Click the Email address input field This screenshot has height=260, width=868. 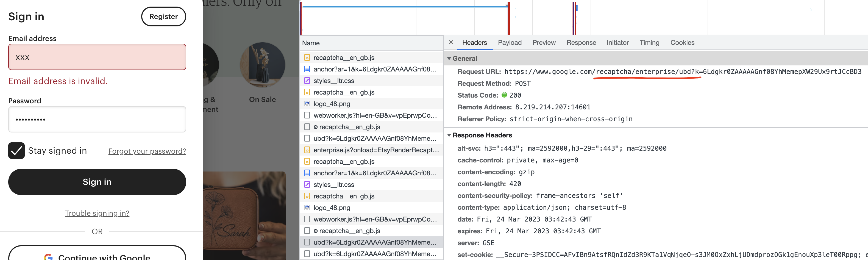97,57
